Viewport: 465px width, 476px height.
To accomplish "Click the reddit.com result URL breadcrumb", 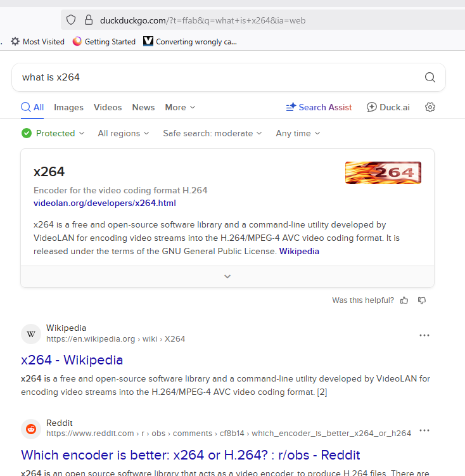I will [x=229, y=433].
